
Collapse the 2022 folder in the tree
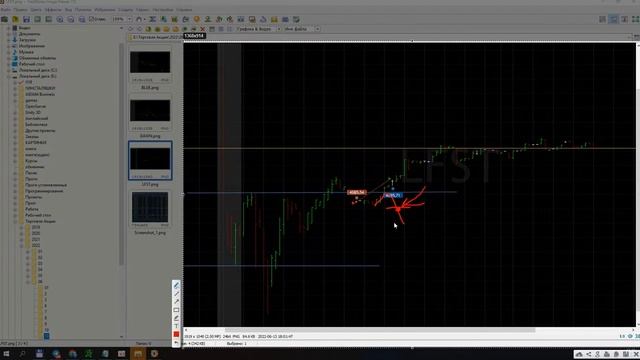(x=22, y=246)
